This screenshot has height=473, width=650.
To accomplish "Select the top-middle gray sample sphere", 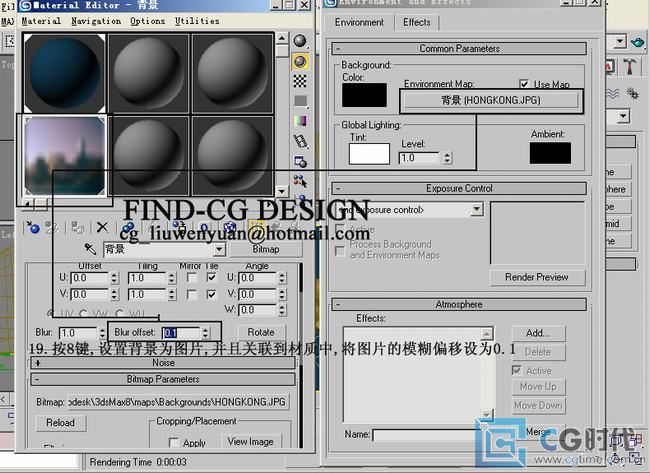I will tap(148, 73).
